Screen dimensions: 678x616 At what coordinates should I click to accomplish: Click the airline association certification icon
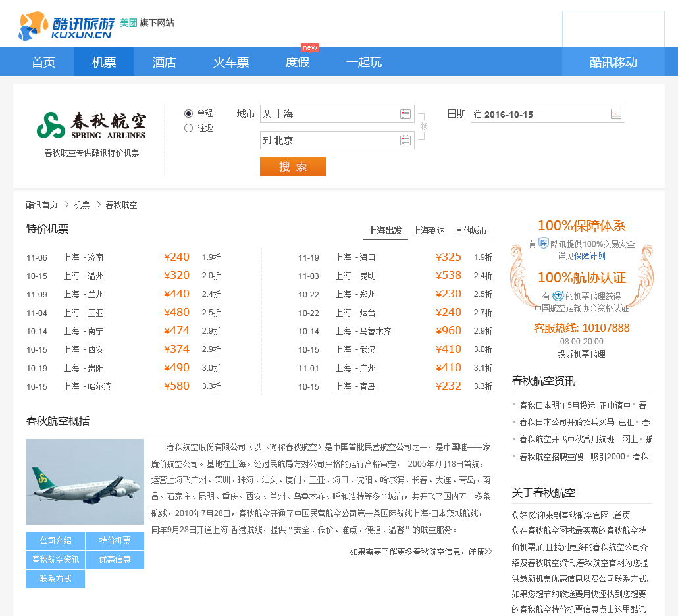pos(558,295)
